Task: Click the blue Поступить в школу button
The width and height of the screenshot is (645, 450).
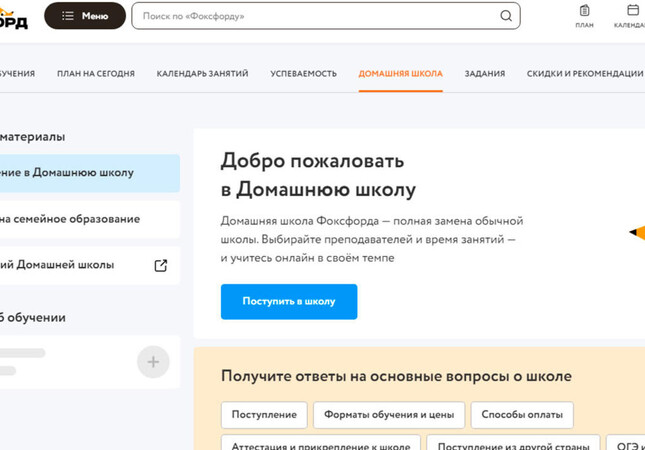Action: tap(289, 302)
